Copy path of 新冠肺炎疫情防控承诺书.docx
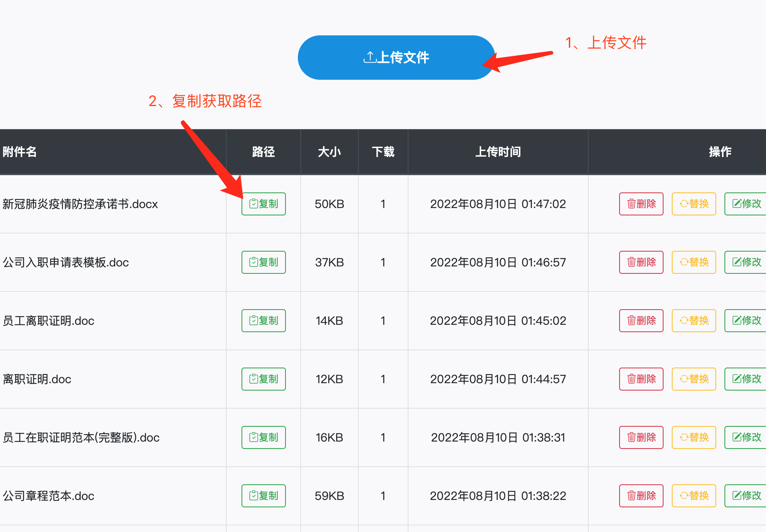This screenshot has width=766, height=532. pyautogui.click(x=263, y=204)
